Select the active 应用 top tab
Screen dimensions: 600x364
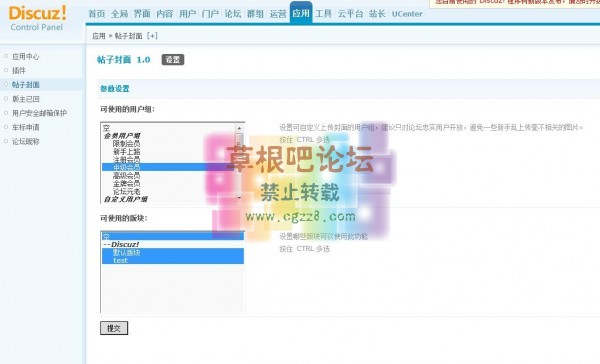click(x=301, y=13)
